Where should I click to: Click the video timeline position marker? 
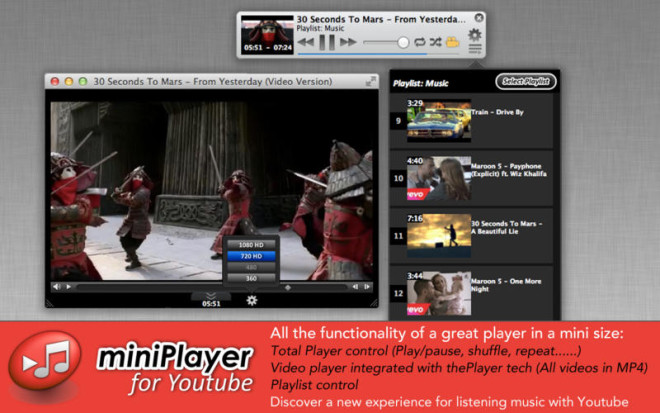tap(288, 288)
